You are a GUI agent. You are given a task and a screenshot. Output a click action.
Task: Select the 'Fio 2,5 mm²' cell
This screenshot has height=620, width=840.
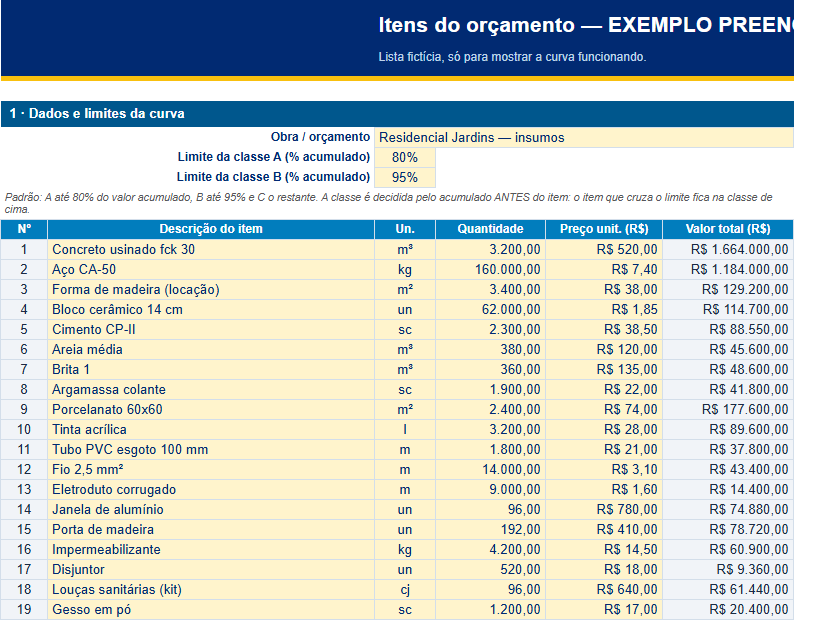(x=211, y=470)
